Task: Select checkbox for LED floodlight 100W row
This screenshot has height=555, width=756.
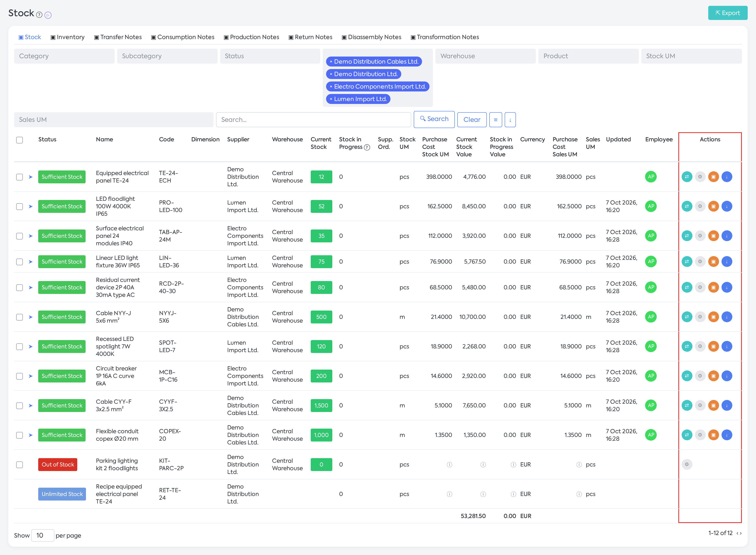Action: [x=20, y=207]
